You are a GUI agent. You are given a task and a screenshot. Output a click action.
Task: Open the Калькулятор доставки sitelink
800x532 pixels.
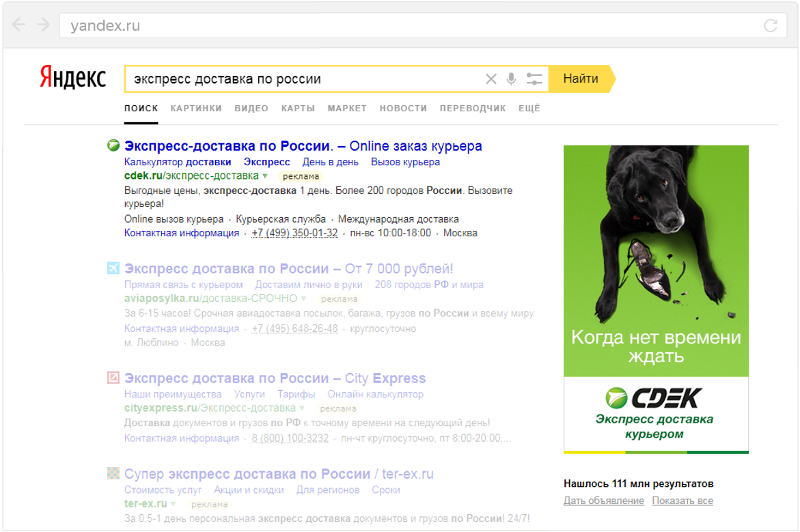point(178,163)
